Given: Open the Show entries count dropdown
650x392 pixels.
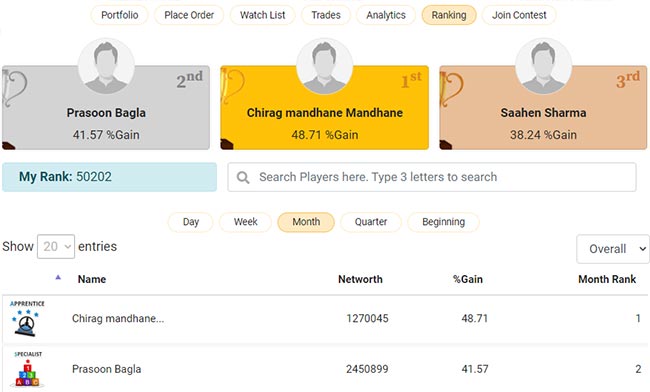Looking at the screenshot, I should (56, 247).
